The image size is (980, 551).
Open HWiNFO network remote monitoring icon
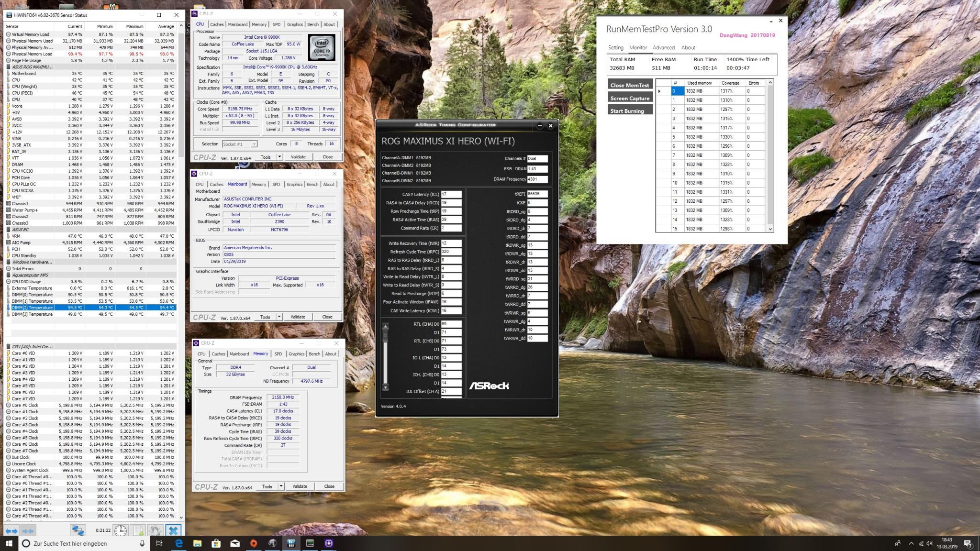point(78,530)
